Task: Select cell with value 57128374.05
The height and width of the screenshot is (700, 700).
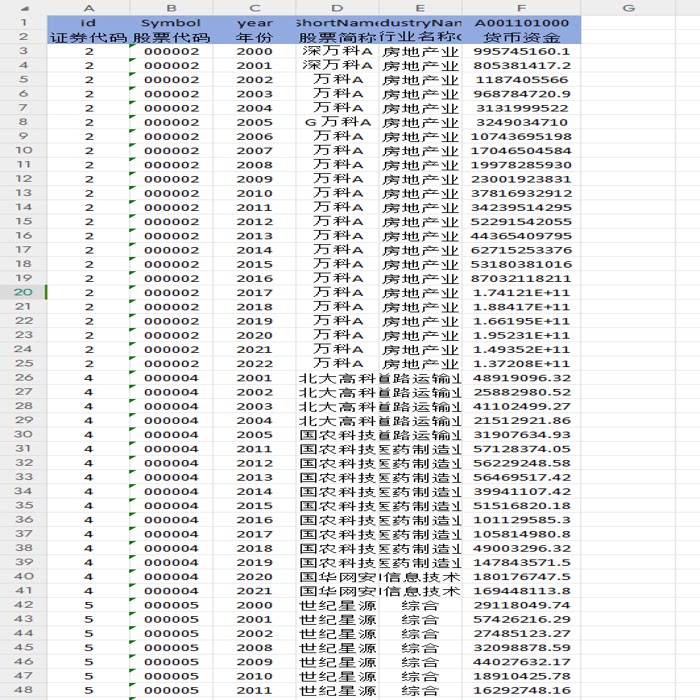Action: tap(521, 449)
